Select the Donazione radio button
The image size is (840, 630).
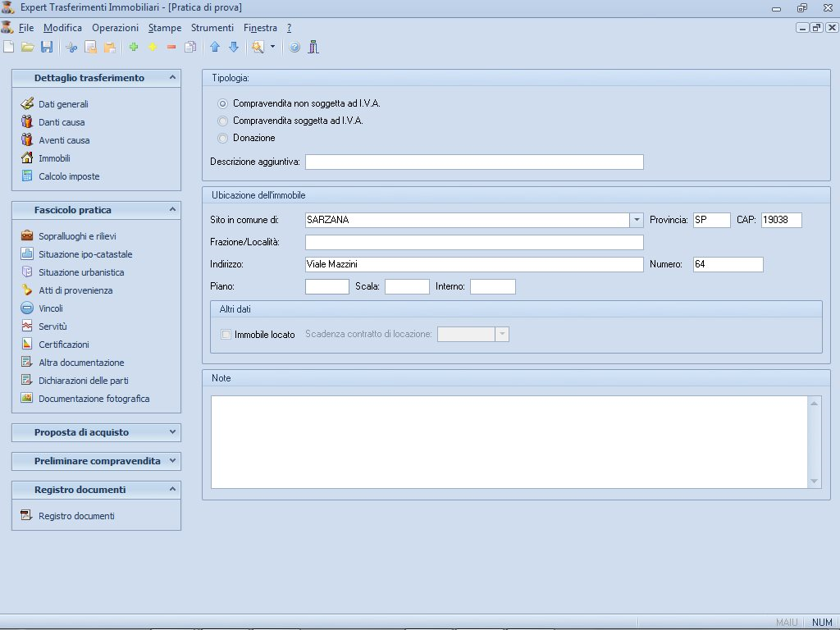pos(222,138)
